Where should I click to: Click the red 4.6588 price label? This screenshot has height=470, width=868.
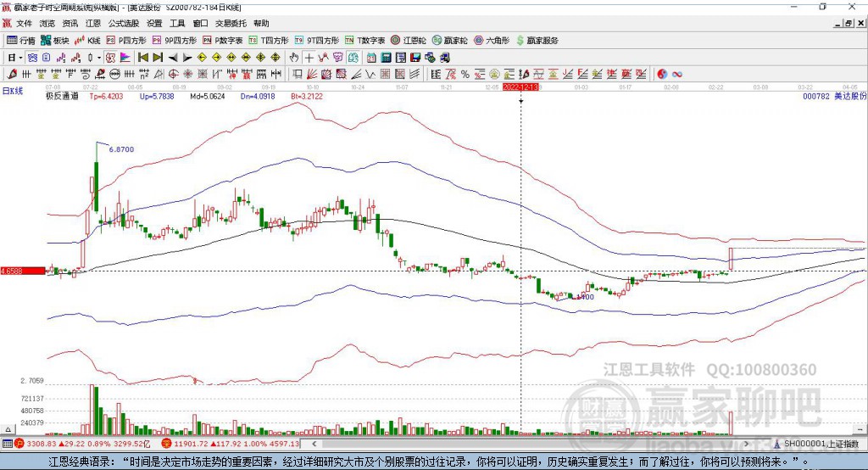[22, 271]
